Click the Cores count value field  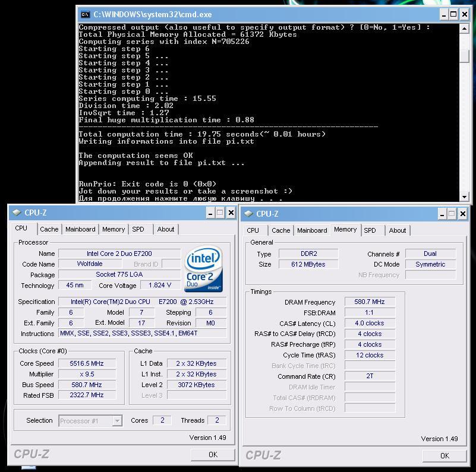[x=162, y=420]
